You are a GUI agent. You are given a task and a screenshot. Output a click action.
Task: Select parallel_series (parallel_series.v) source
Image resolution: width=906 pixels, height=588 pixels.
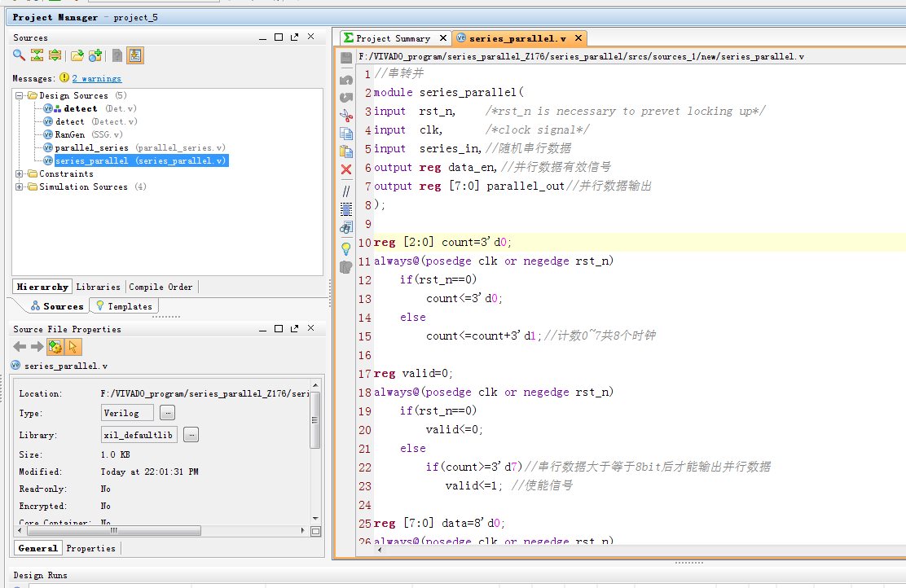[134, 148]
